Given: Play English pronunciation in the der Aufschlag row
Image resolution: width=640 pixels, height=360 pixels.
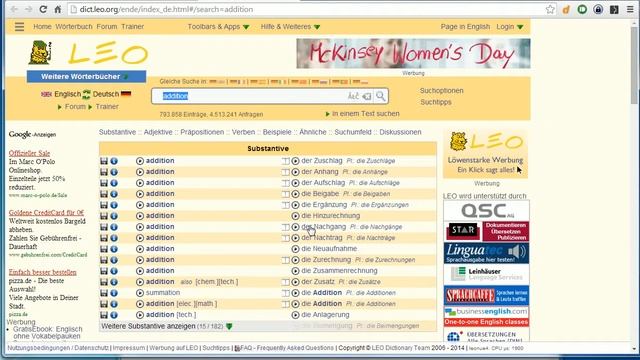Looking at the screenshot, I should (x=140, y=183).
